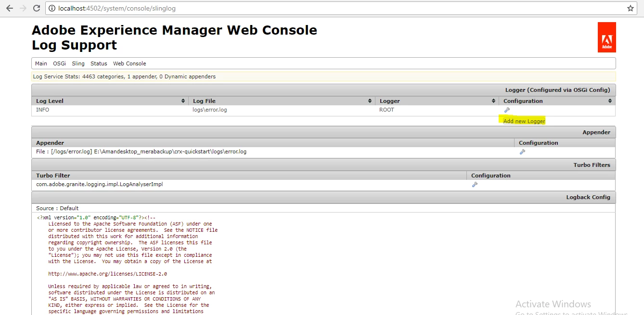Screen dimensions: 644x315
Task: Click Source : Default text
Action: tap(57, 208)
